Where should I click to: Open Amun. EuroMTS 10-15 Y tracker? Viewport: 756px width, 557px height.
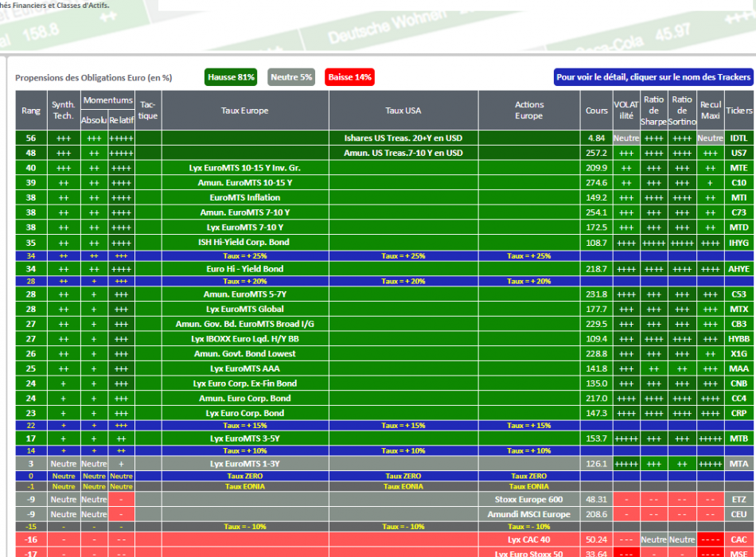coord(244,183)
